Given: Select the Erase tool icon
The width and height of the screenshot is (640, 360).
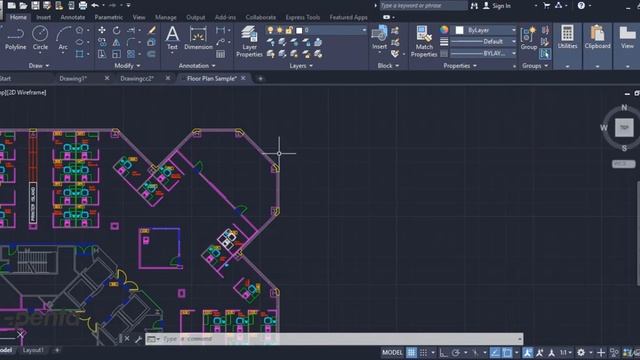Looking at the screenshot, I should pyautogui.click(x=151, y=30).
